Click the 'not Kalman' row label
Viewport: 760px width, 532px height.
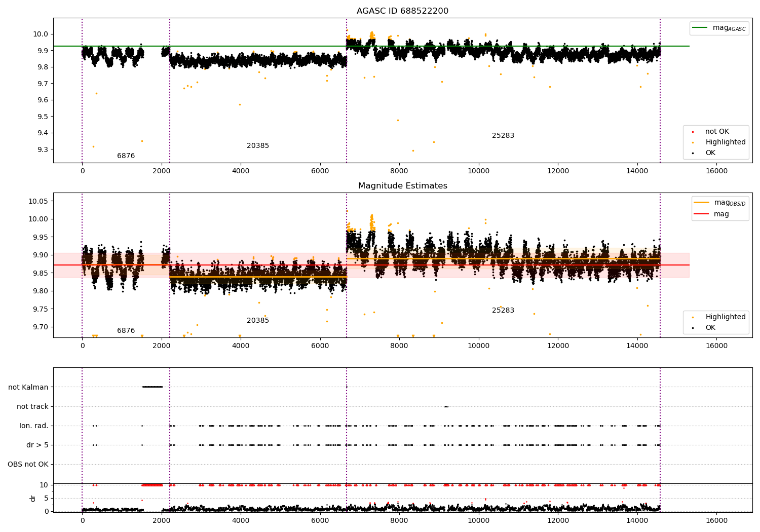coord(28,387)
